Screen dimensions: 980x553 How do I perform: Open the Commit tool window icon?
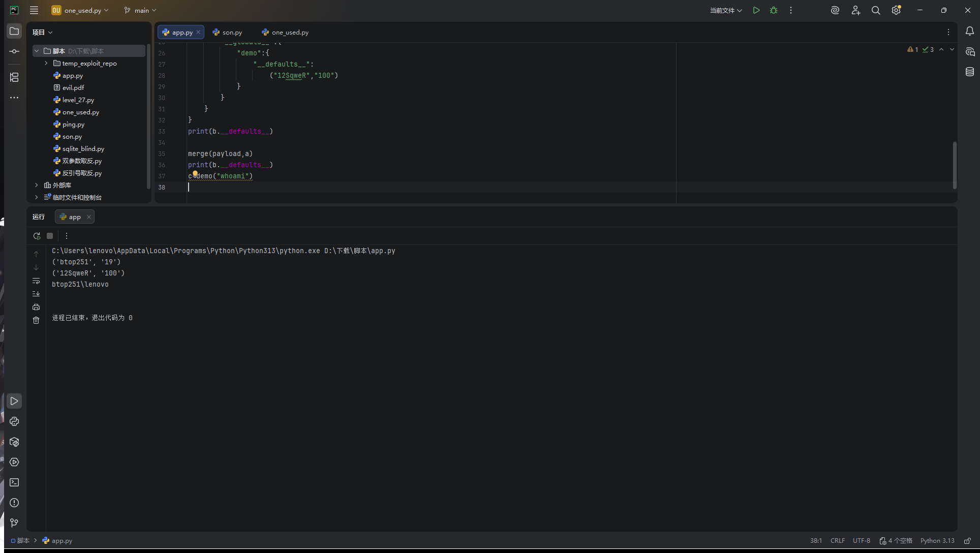pos(14,51)
